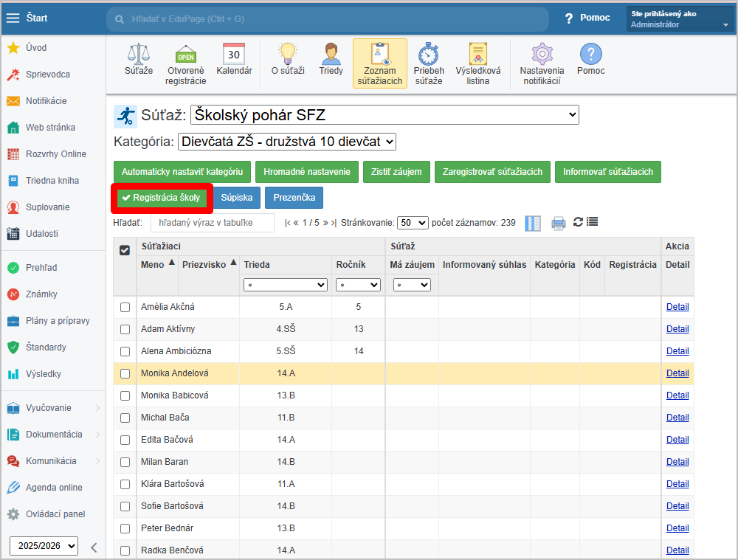Expand the Kategória dropdown

[287, 142]
